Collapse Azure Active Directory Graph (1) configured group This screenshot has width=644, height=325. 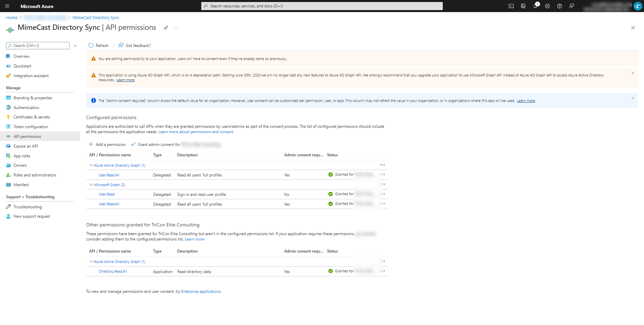(x=91, y=165)
